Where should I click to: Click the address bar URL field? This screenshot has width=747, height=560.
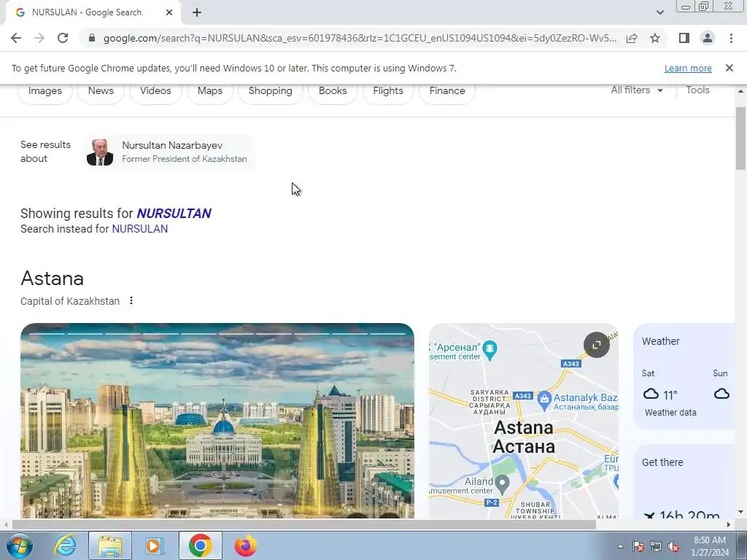[360, 38]
